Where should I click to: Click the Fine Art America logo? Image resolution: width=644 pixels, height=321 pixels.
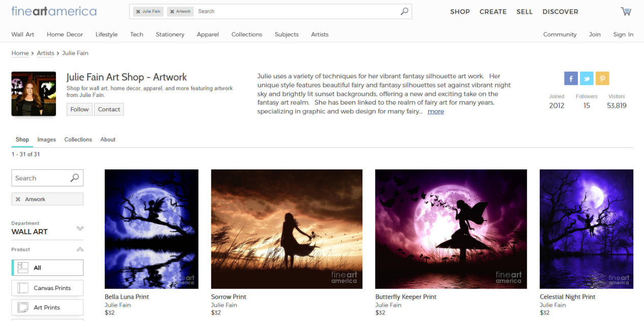click(54, 11)
